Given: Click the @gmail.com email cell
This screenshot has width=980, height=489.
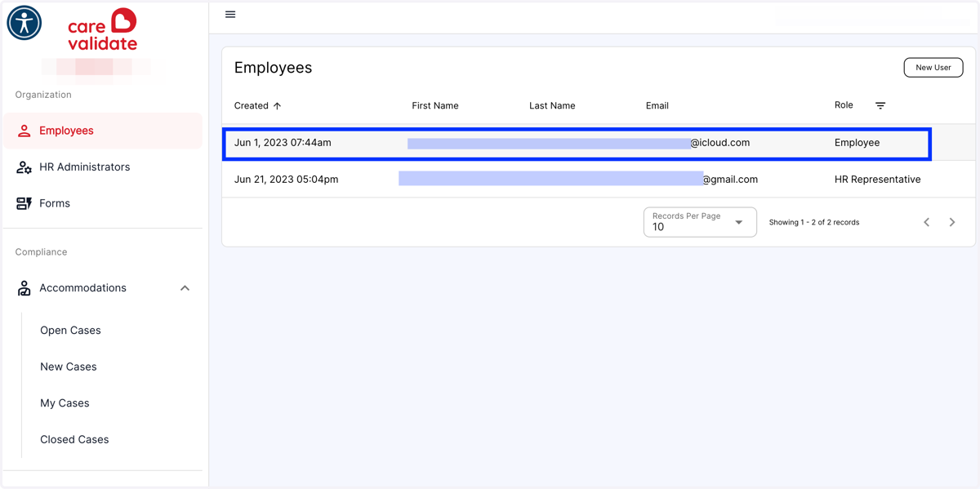Looking at the screenshot, I should tap(730, 180).
